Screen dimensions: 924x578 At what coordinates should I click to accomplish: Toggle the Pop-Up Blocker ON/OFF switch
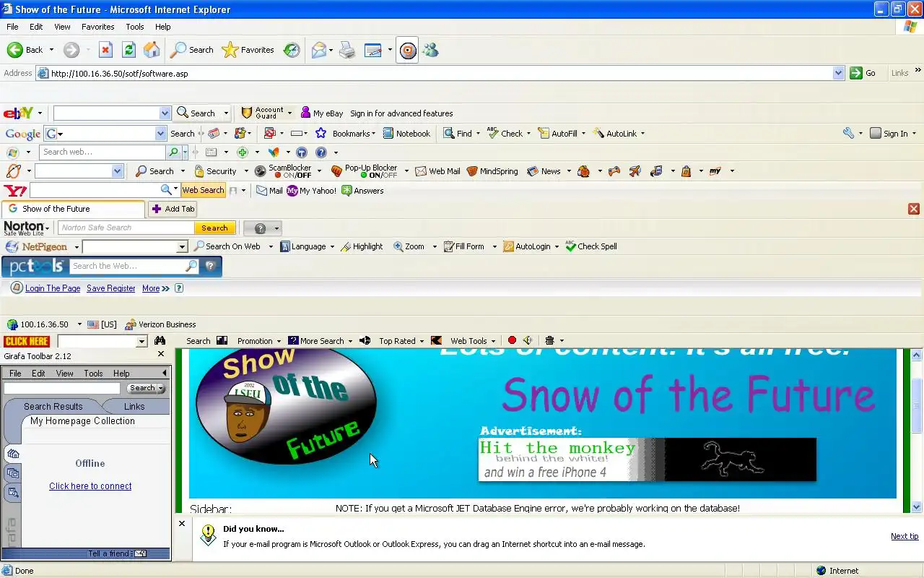point(379,175)
